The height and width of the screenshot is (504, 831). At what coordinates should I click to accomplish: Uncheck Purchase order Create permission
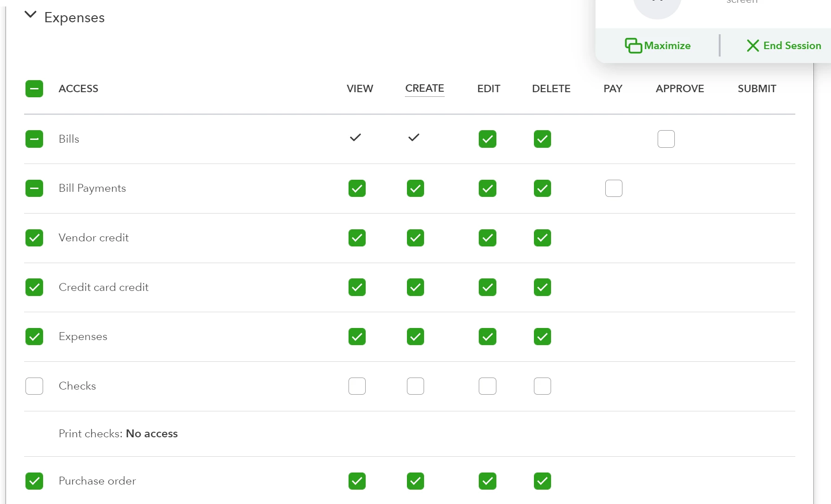pos(415,481)
